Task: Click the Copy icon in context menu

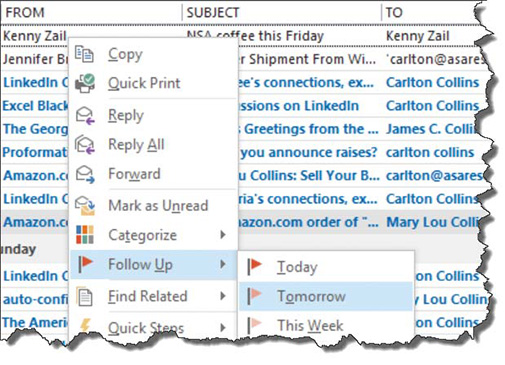Action: pyautogui.click(x=84, y=54)
